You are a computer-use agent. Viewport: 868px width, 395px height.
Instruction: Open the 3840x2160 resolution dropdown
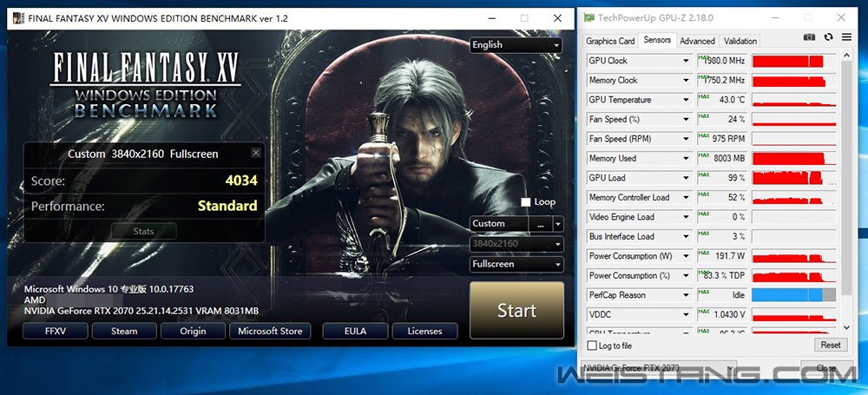[516, 244]
